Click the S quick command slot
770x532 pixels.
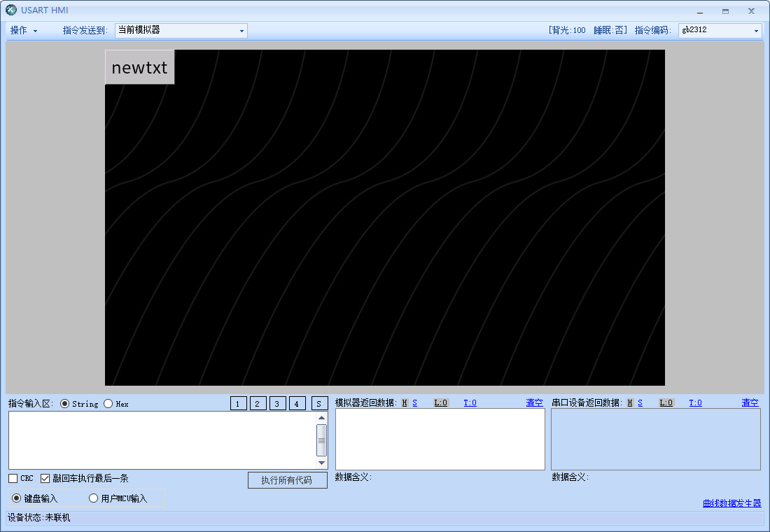319,403
